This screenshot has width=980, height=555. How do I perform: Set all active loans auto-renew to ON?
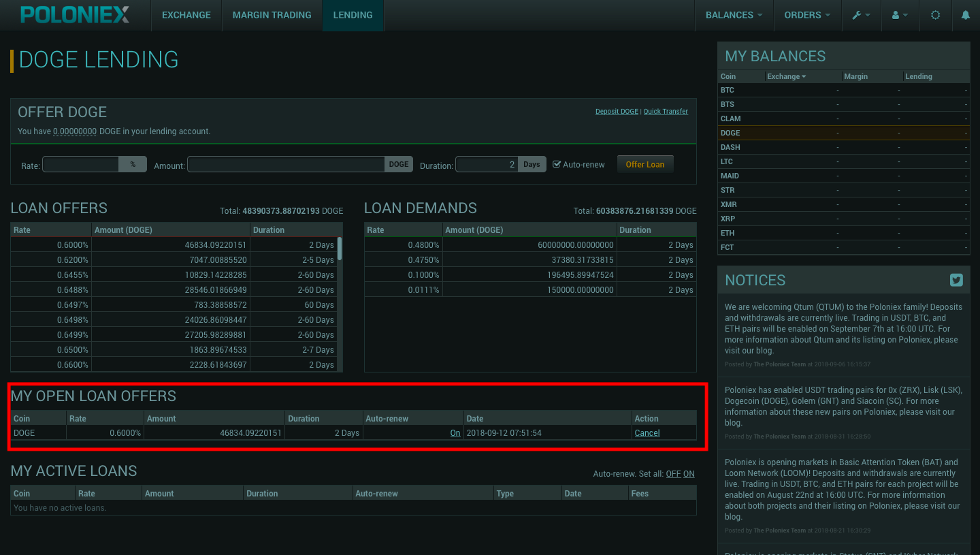tap(689, 474)
